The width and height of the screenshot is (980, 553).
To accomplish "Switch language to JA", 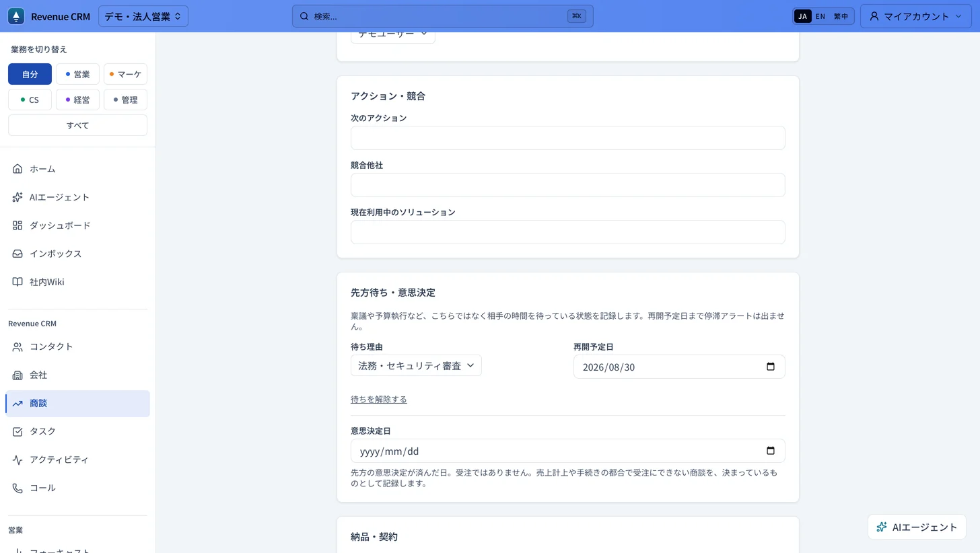I will [802, 16].
